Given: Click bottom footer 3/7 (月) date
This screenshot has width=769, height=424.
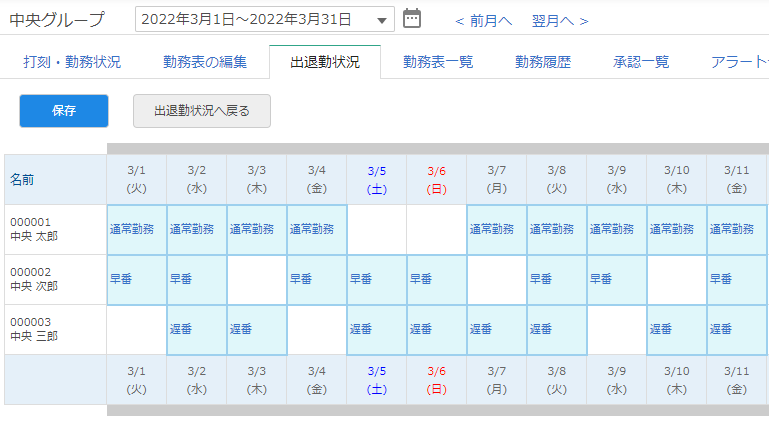Looking at the screenshot, I should (x=497, y=380).
